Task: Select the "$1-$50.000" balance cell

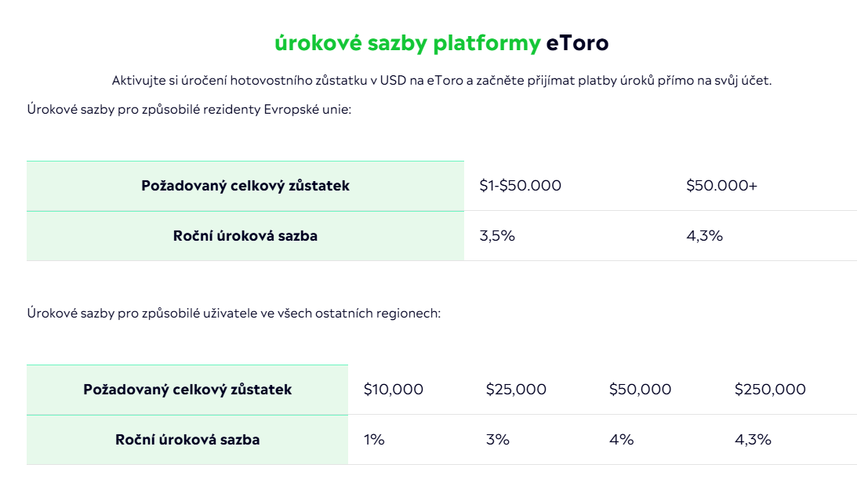Action: [x=521, y=186]
